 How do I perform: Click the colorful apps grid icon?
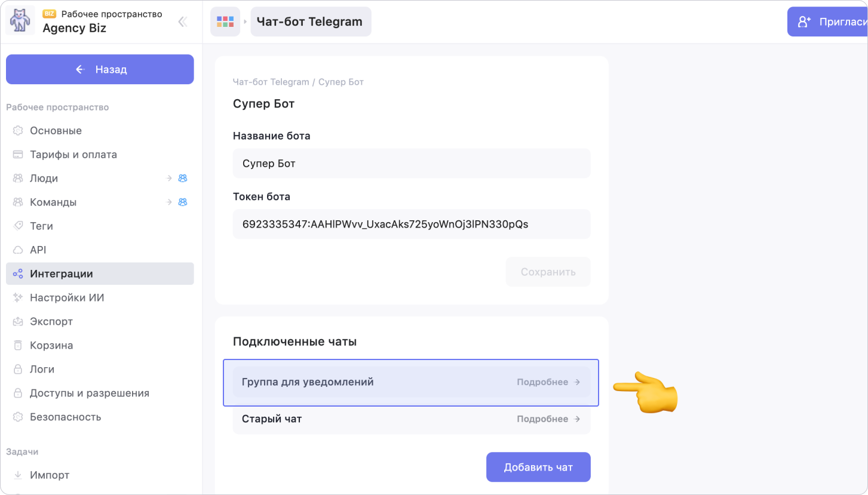(225, 22)
